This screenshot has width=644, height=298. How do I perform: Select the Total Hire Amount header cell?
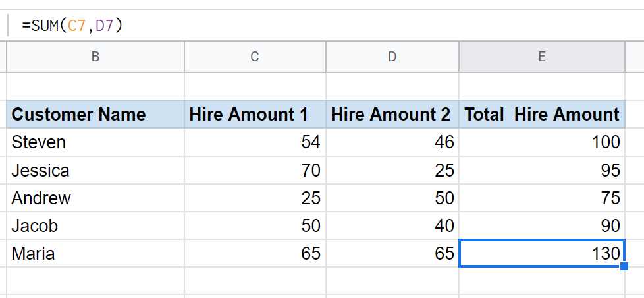pos(542,114)
